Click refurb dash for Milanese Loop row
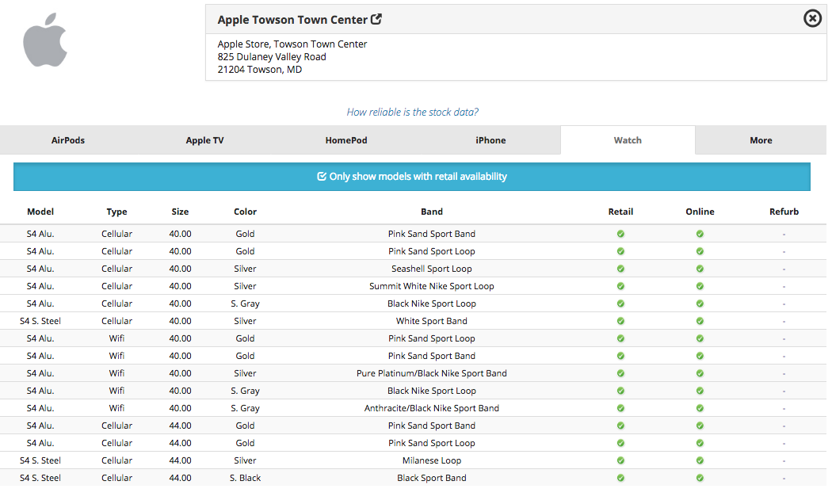 click(x=784, y=461)
